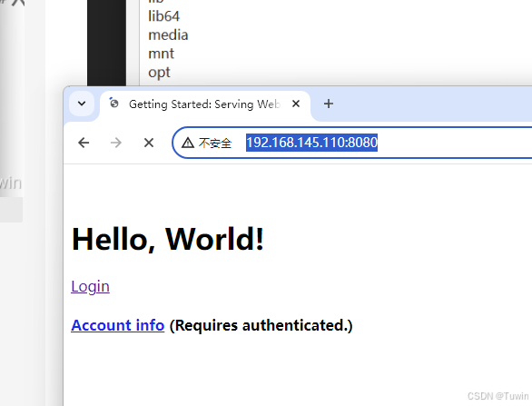Open the Account info link
Viewport: 532px width, 406px height.
(118, 325)
